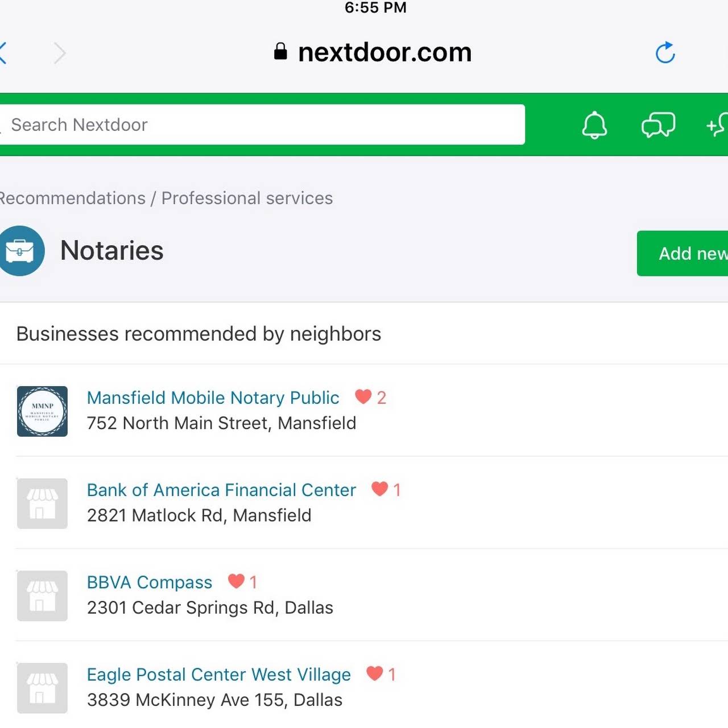Open Eagle Postal Center West Village listing
728x728 pixels.
tap(219, 674)
